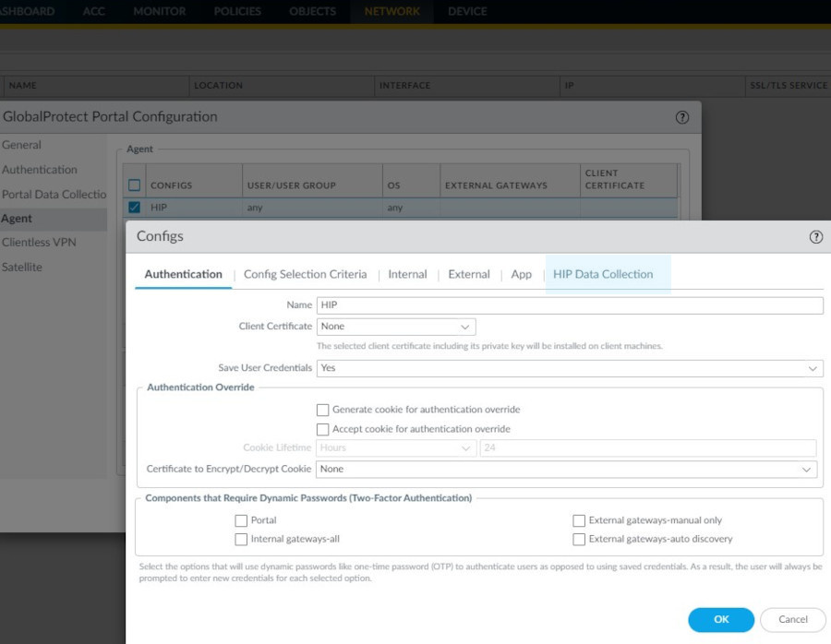Screen dimensions: 831x644
Task: Open the Portal Data Collection section
Action: (x=54, y=195)
